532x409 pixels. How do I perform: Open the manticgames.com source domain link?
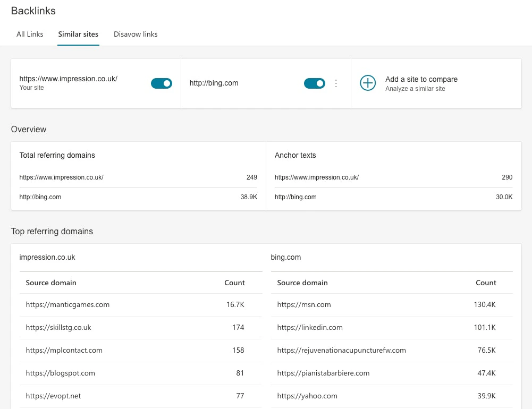click(x=67, y=304)
